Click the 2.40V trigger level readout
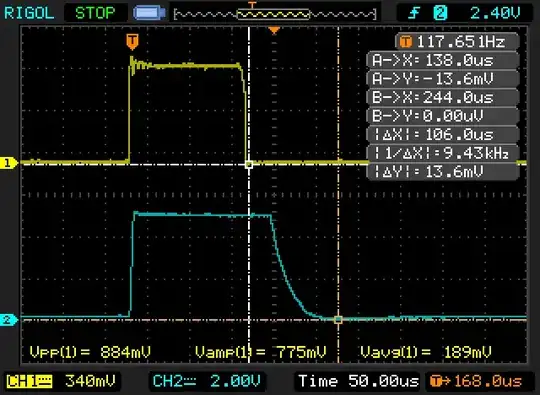This screenshot has width=540, height=395. click(495, 13)
